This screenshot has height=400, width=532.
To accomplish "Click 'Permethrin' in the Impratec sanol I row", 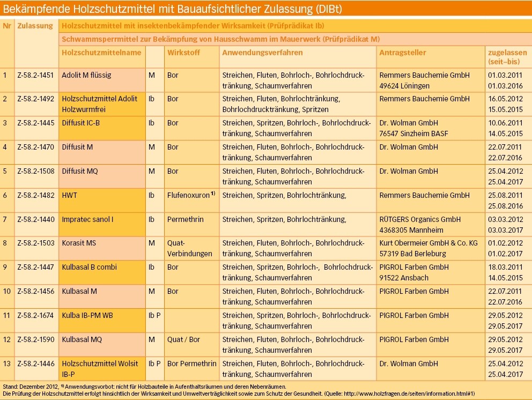I will click(185, 219).
